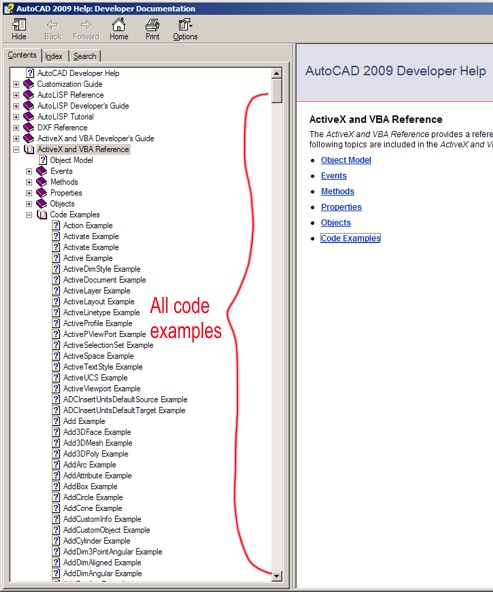Switch to the Contents tab
This screenshot has width=493, height=592.
pyautogui.click(x=22, y=55)
